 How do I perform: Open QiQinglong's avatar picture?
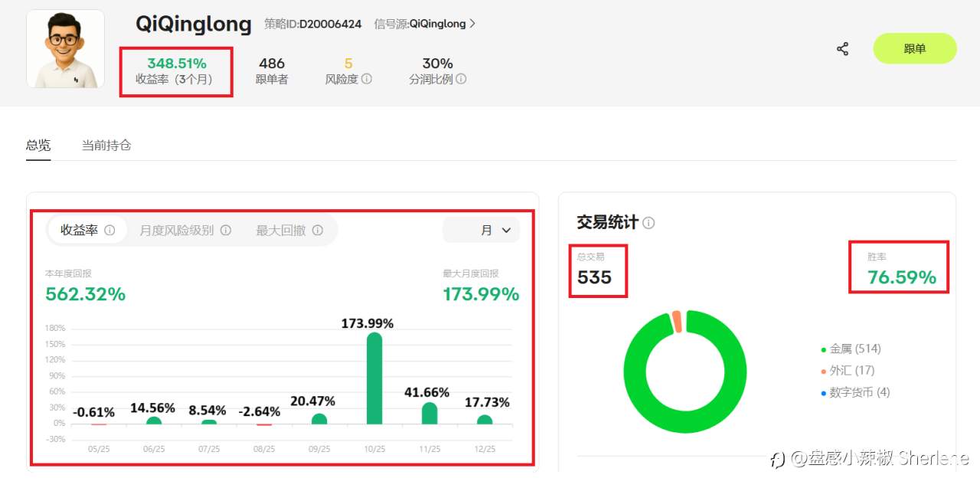(x=65, y=49)
